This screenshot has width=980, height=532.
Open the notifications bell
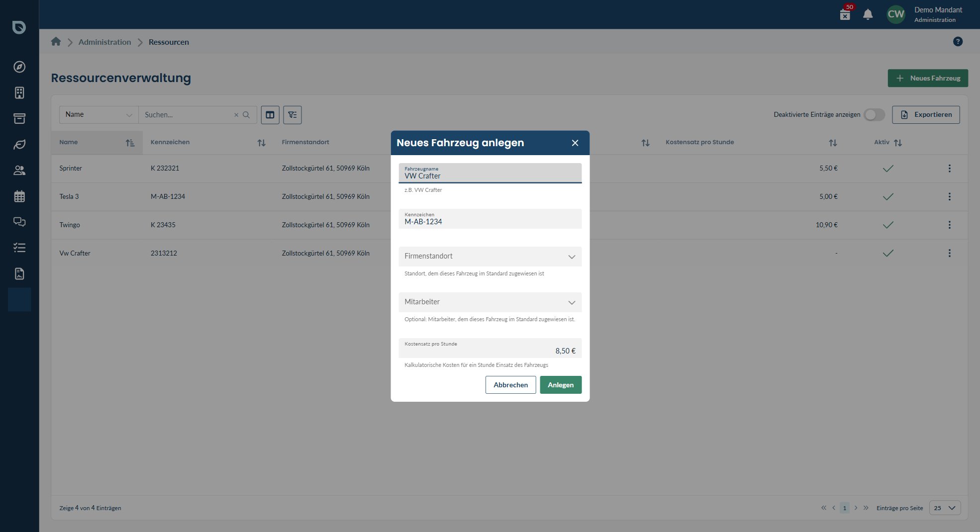(x=868, y=14)
